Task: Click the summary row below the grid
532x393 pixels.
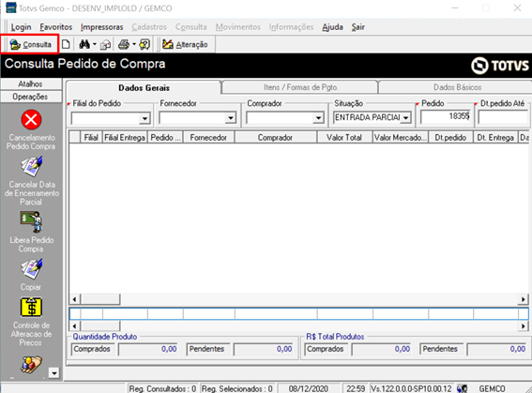Action: tap(298, 313)
